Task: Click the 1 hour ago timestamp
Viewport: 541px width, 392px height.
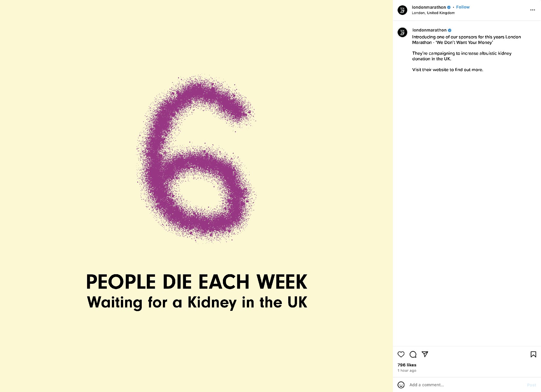Action: click(407, 370)
